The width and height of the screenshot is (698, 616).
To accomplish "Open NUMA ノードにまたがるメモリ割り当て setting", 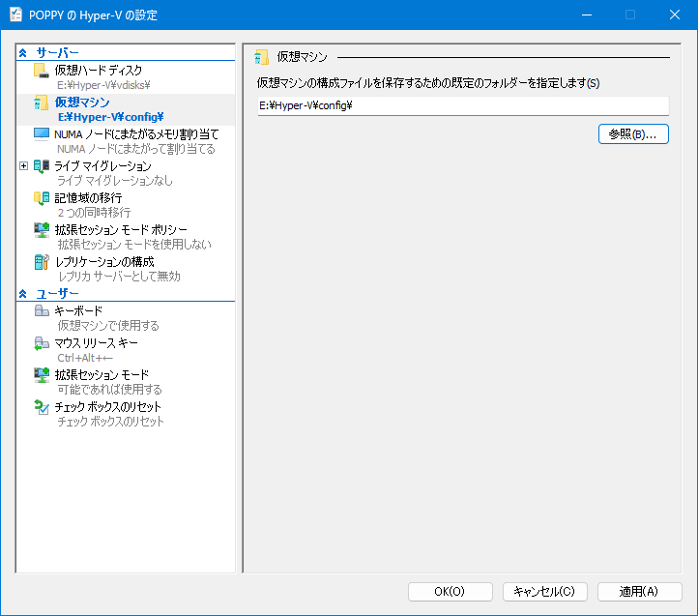I will [x=136, y=134].
